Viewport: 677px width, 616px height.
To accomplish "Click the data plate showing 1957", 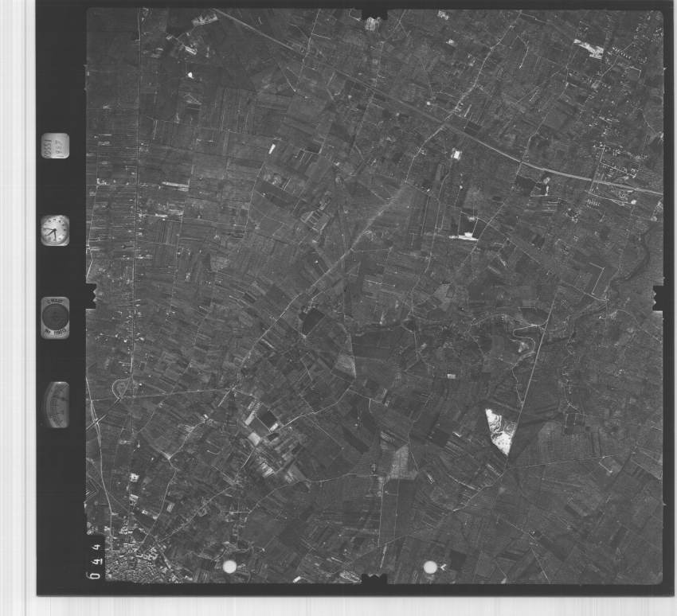I will (55, 146).
